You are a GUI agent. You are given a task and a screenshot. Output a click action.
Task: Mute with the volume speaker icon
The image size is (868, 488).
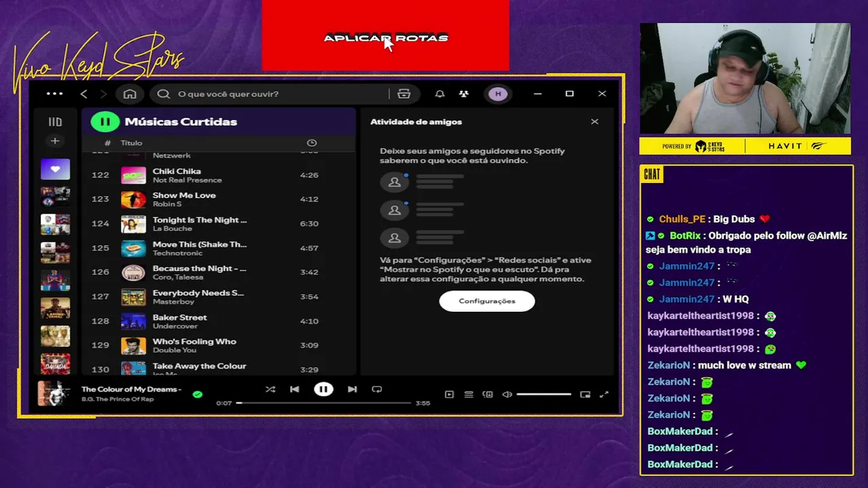[507, 394]
